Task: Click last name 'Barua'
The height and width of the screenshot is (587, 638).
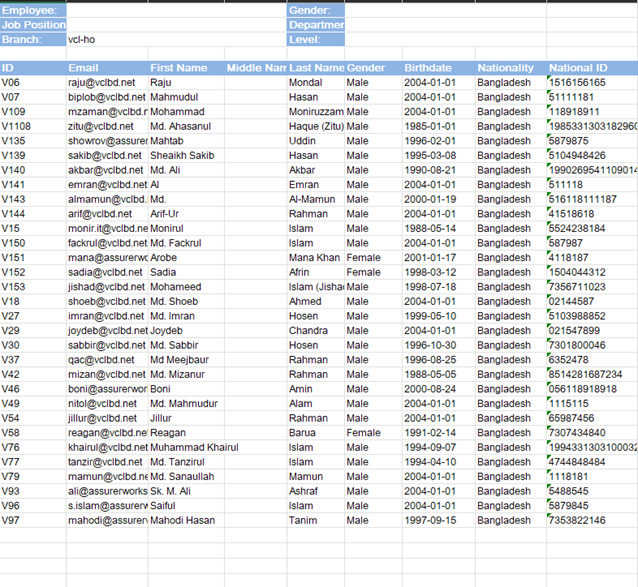Action: (x=316, y=434)
